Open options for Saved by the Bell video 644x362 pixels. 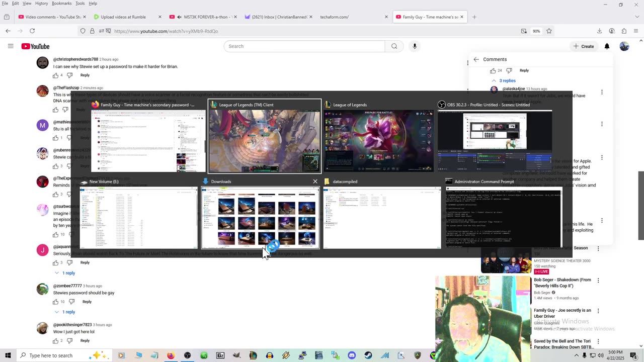coord(598,342)
